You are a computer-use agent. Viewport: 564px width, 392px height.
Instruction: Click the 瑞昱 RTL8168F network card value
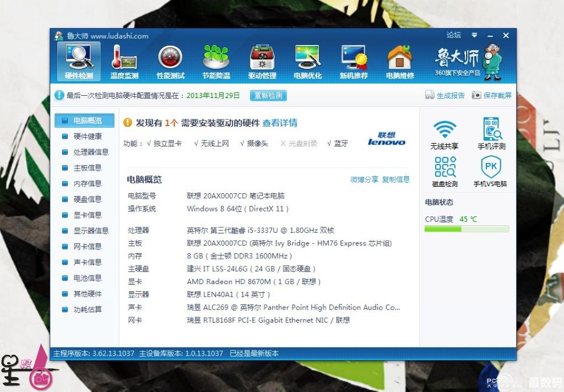pyautogui.click(x=268, y=320)
